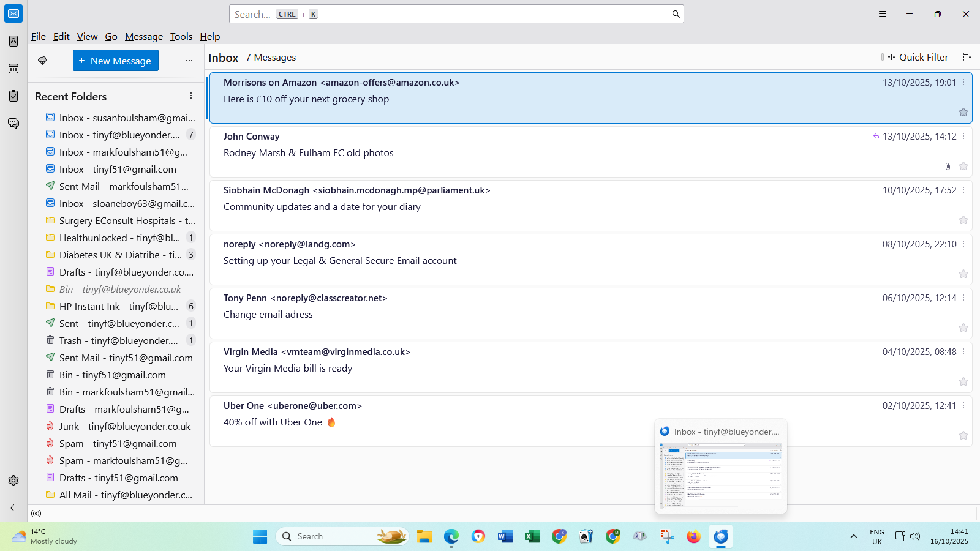This screenshot has width=980, height=551.
Task: Click the Windows taskbar Search box
Action: 342,536
